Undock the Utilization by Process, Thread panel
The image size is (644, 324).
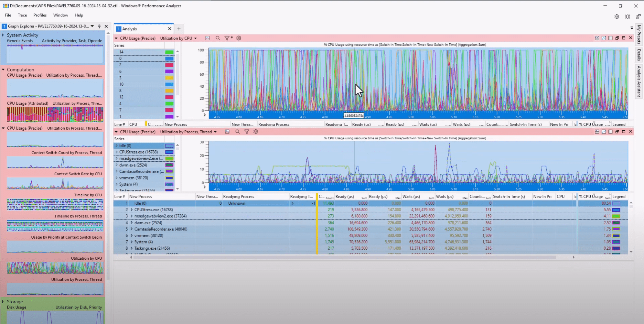617,132
